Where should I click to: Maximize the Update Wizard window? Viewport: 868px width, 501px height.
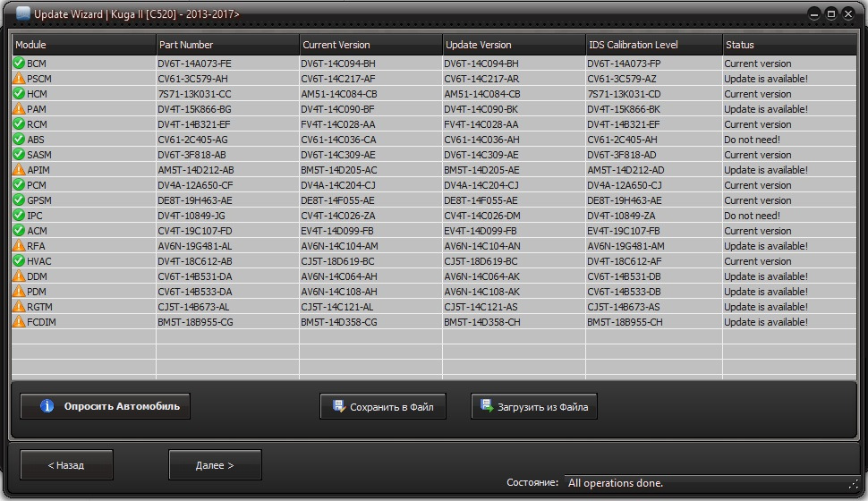coord(831,13)
